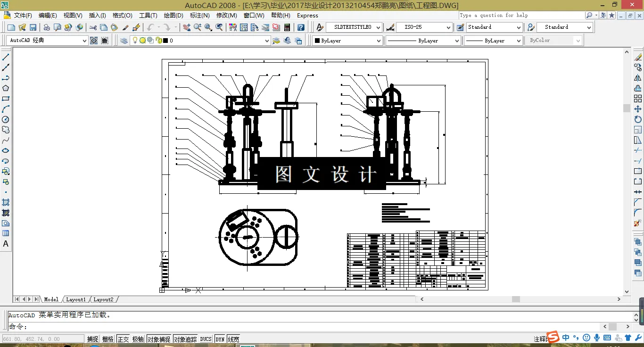Toggle the 栅格 grid display
The width and height of the screenshot is (644, 347).
108,339
